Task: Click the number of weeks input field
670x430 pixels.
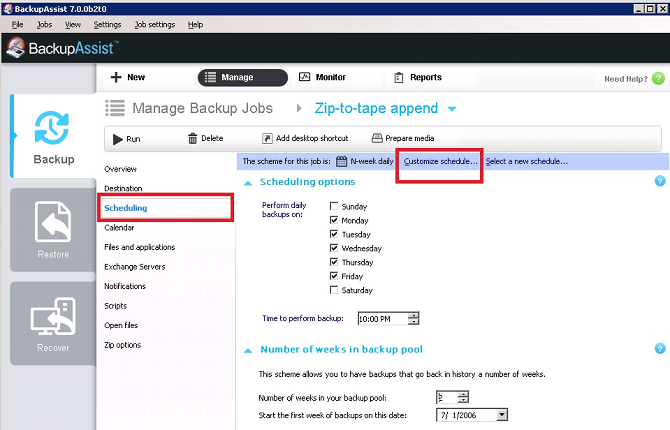Action: click(447, 397)
